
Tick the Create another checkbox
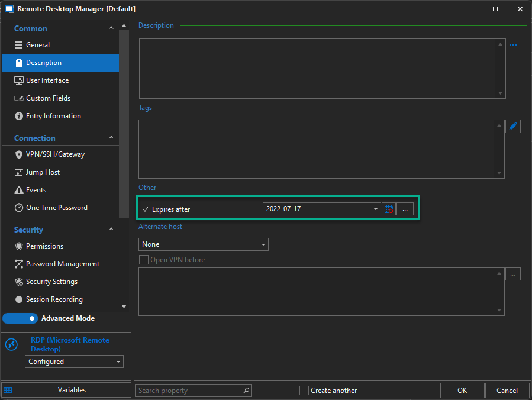(x=304, y=391)
